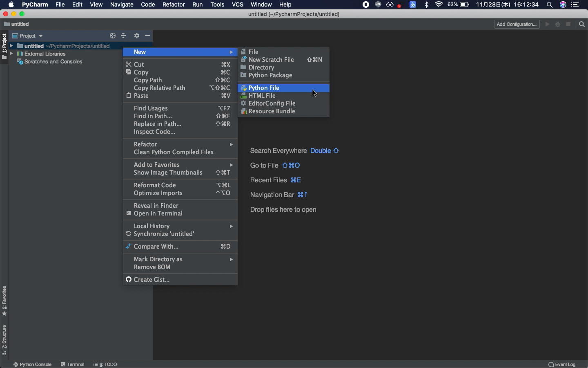Select Copy Path in context menu

(x=180, y=80)
